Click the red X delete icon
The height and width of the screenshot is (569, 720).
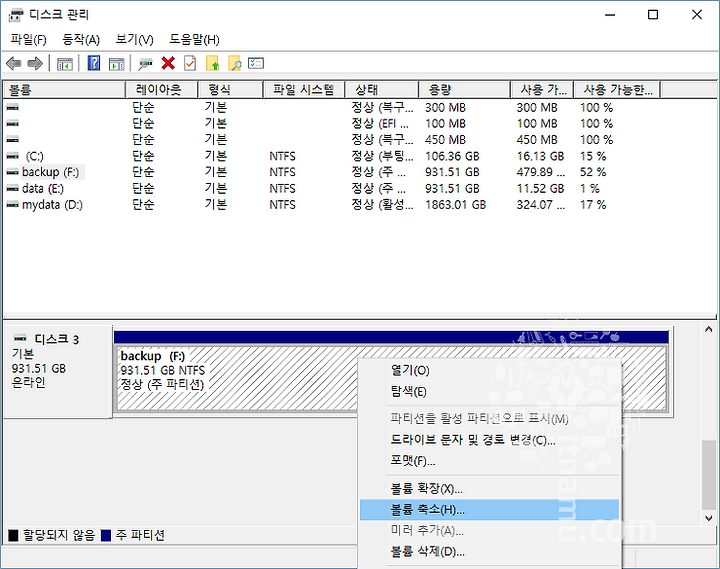click(168, 63)
